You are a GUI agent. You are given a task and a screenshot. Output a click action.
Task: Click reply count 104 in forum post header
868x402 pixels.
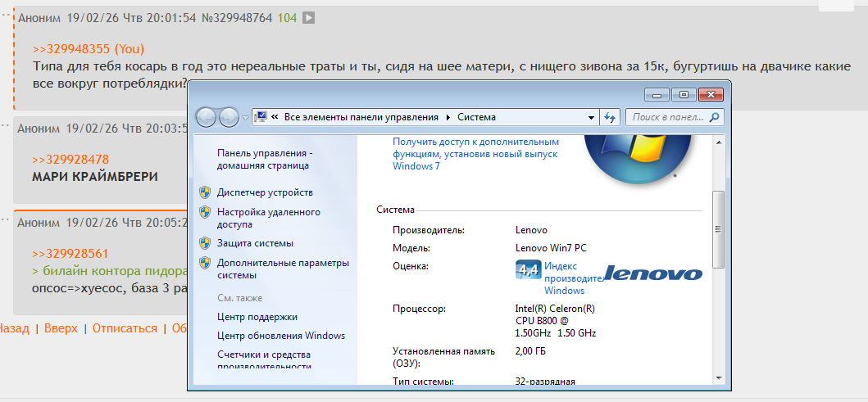287,18
